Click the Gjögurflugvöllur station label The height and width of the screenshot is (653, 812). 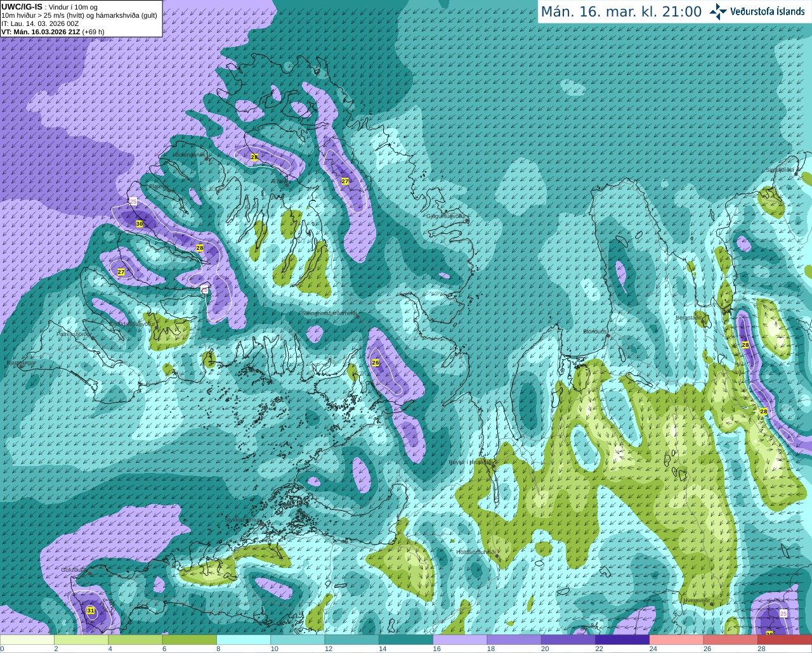point(447,216)
